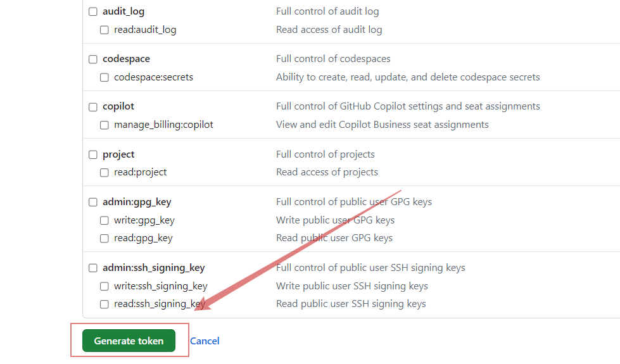
Task: Tick the codespace scope checkbox
Action: tap(93, 60)
